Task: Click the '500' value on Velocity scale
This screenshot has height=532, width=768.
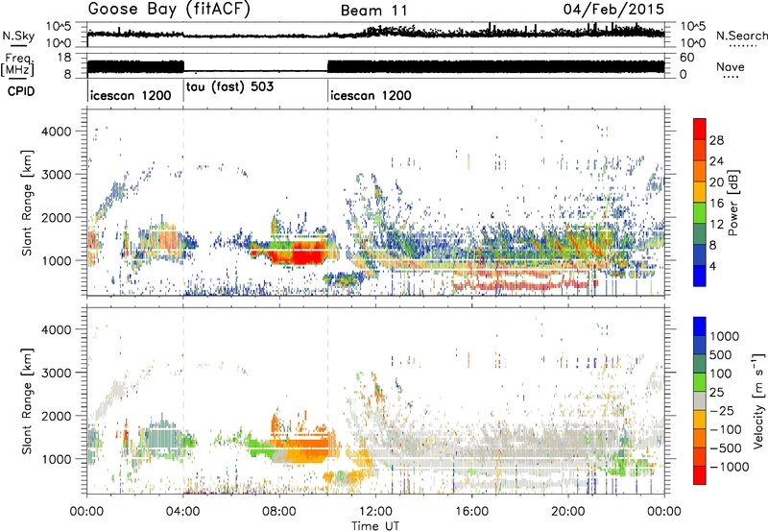Action: point(722,355)
